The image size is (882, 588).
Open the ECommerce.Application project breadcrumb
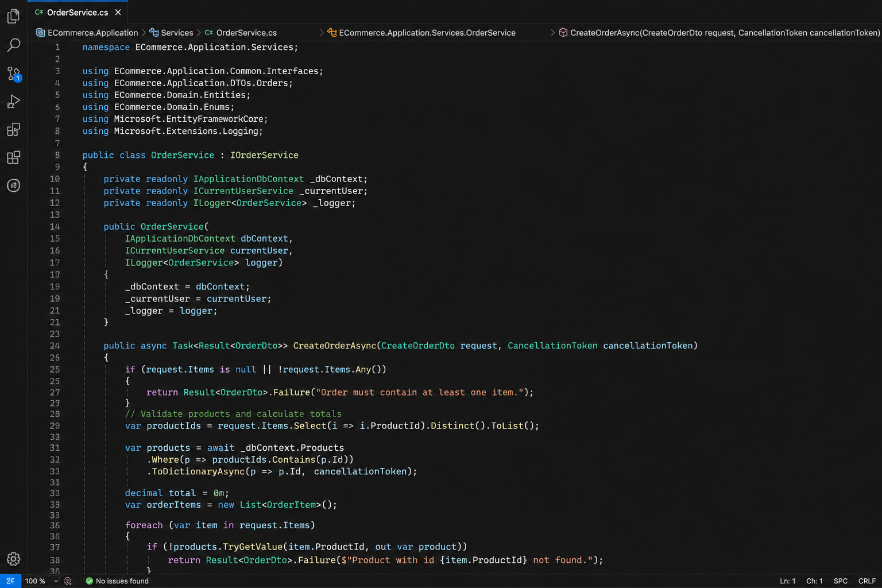pyautogui.click(x=87, y=33)
